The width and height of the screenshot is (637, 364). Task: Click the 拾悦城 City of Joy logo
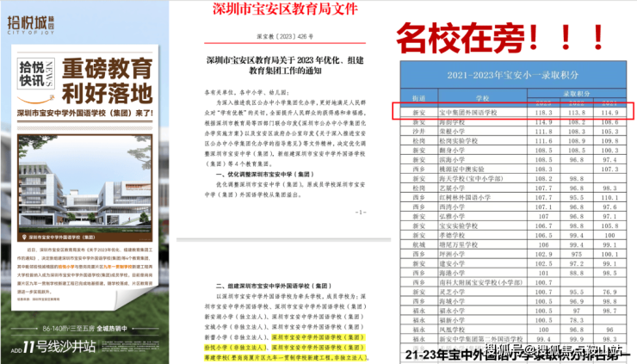tap(34, 21)
